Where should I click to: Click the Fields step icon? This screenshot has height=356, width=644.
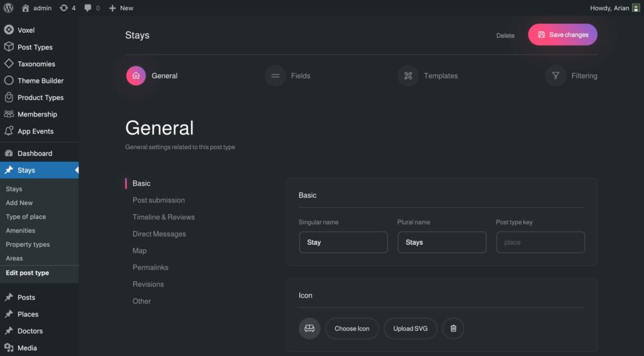pos(275,76)
